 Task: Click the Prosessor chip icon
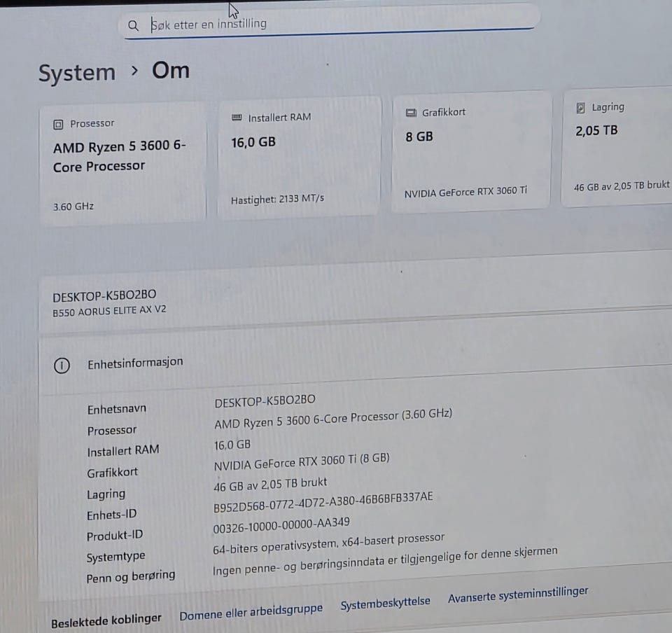pyautogui.click(x=58, y=125)
